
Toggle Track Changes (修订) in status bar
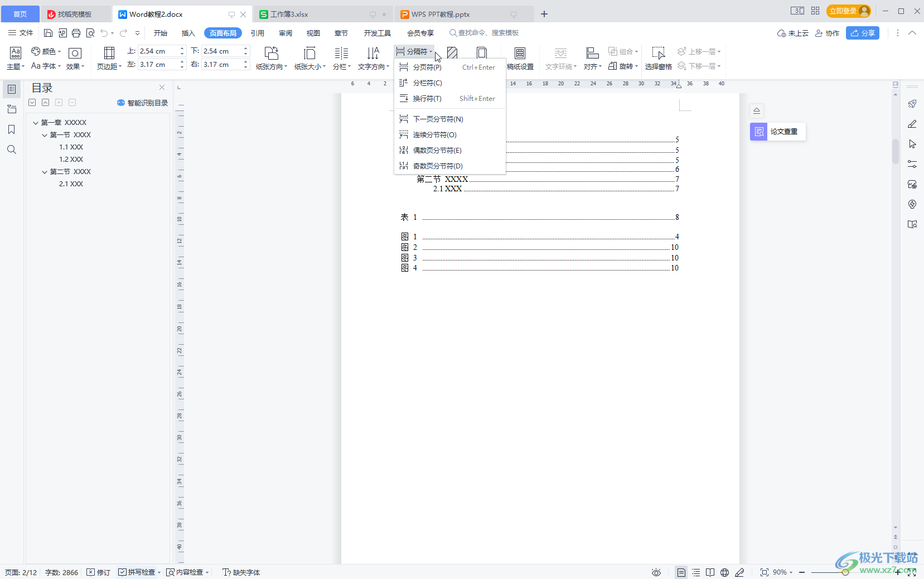pyautogui.click(x=98, y=572)
